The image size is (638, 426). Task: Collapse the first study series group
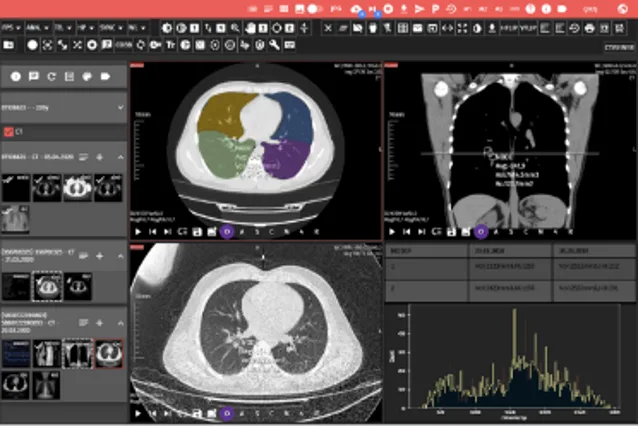tap(121, 157)
